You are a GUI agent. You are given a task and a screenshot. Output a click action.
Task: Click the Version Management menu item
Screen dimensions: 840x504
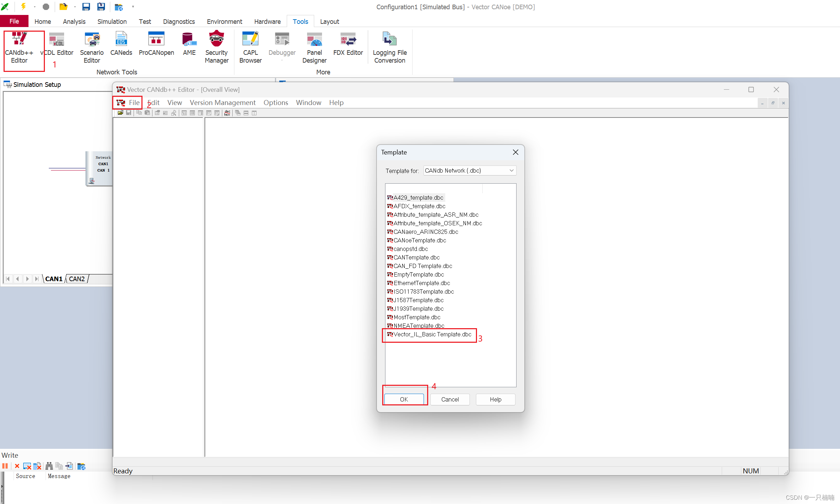pyautogui.click(x=222, y=103)
